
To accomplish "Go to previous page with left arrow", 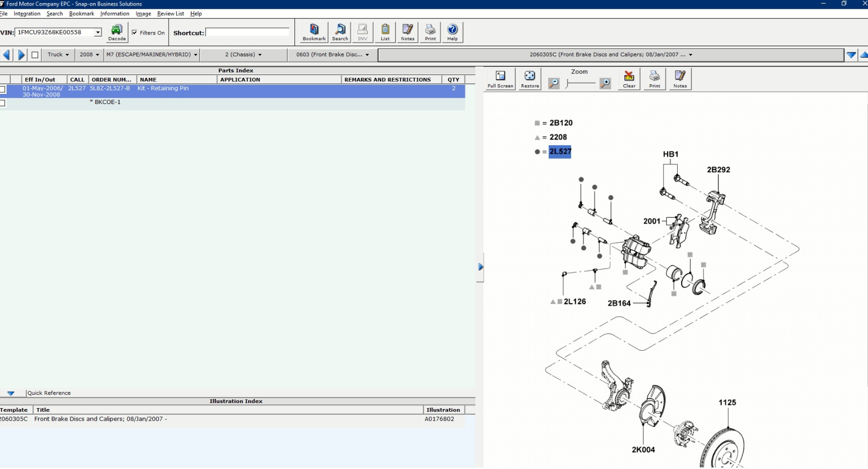I will [x=7, y=55].
